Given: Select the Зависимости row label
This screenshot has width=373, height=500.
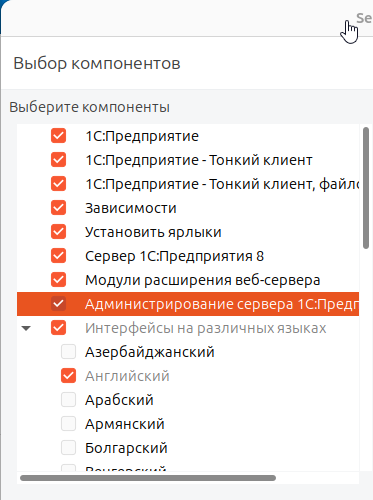Looking at the screenshot, I should [x=131, y=208].
